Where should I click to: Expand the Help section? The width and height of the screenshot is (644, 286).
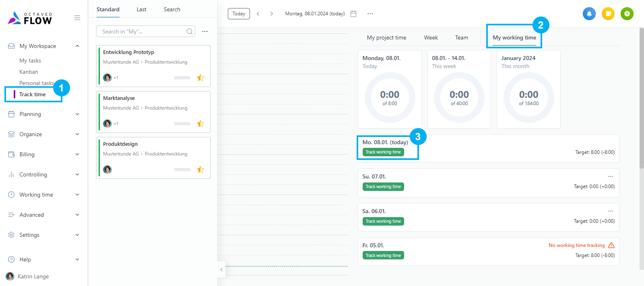point(77,259)
